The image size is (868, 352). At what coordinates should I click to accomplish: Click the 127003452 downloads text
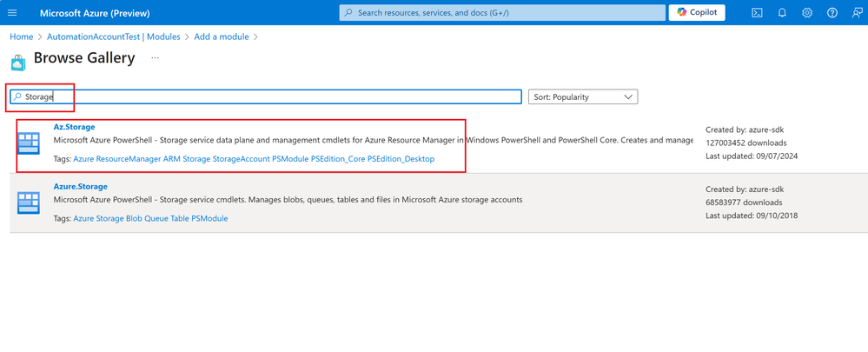coord(745,143)
